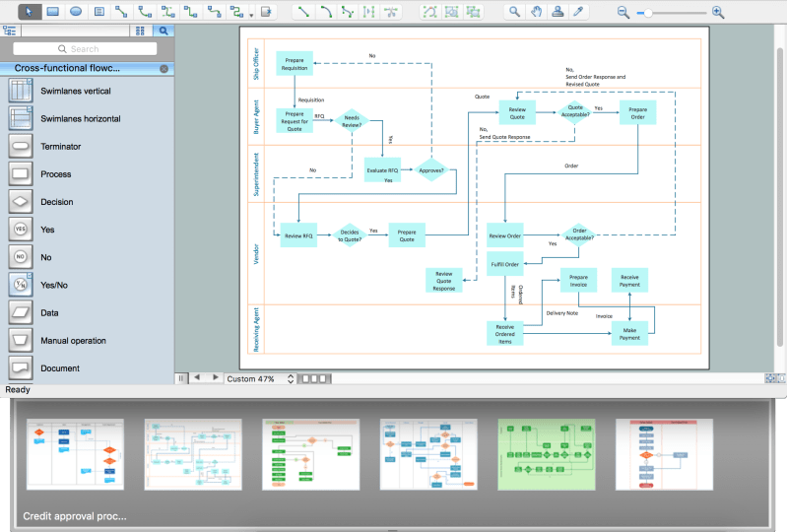
Task: Select the smart connector tool
Action: pyautogui.click(x=190, y=11)
